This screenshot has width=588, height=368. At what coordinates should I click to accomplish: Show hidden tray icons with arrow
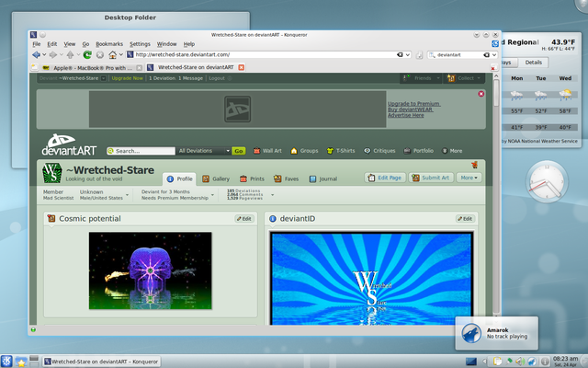484,362
